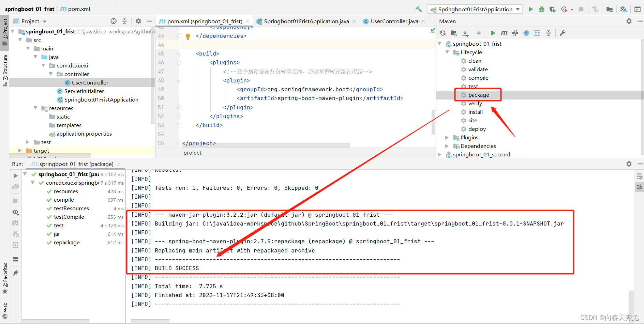Screen dimensions: 644x324
Task: Click the Build Project hammer icon
Action: [x=419, y=9]
